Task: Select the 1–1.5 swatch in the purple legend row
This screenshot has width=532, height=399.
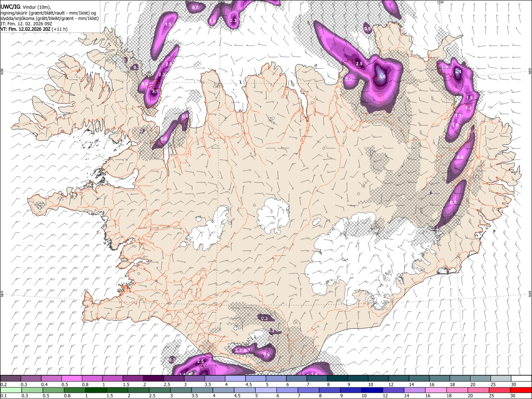Action: coord(113,378)
